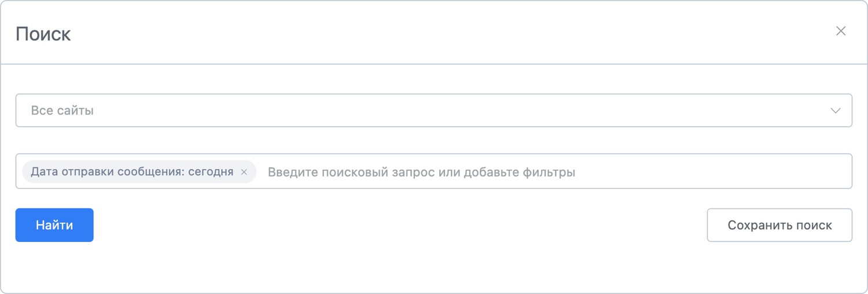868x294 pixels.
Task: Save the current search filters
Action: 779,225
